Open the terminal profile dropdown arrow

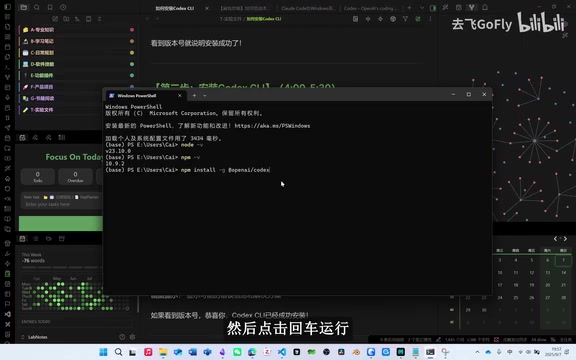pyautogui.click(x=205, y=96)
